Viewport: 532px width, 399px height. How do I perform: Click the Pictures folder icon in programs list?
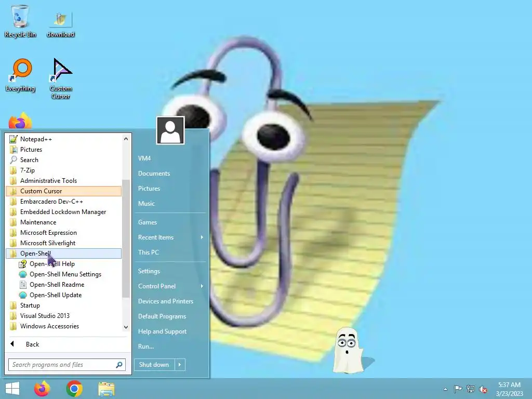(13, 150)
